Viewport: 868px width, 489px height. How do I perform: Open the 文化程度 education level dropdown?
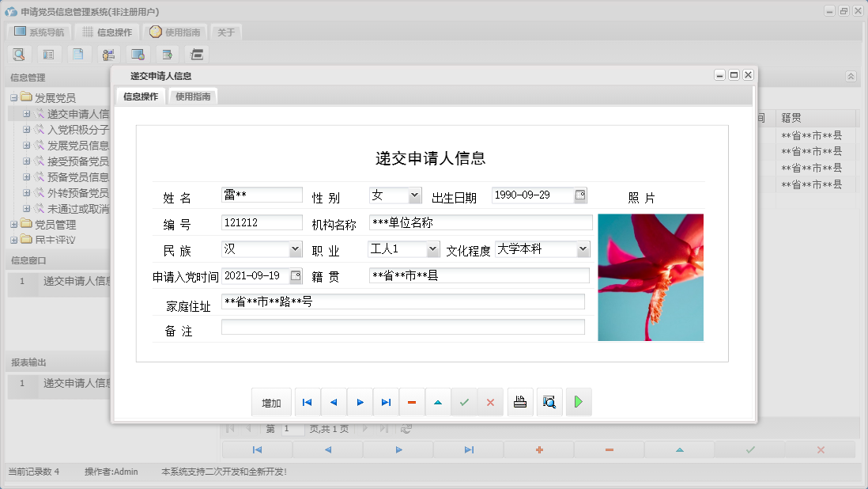coord(583,248)
